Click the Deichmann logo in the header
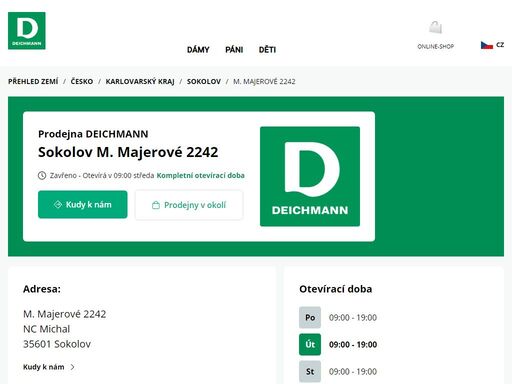 click(x=27, y=31)
